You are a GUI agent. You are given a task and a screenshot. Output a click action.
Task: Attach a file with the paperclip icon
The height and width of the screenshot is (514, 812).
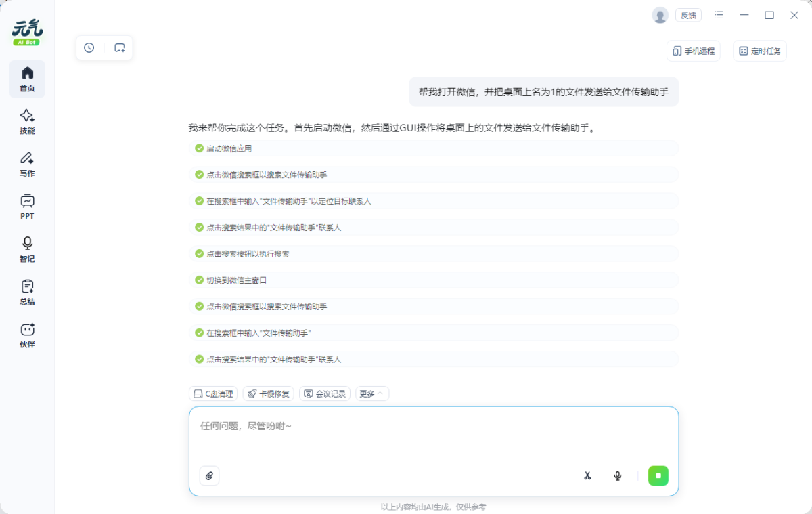(209, 475)
